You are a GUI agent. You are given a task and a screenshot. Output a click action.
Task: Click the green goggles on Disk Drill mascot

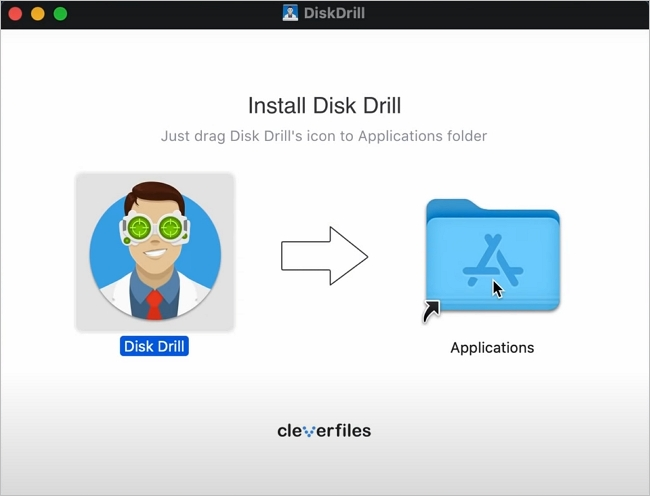coord(155,230)
